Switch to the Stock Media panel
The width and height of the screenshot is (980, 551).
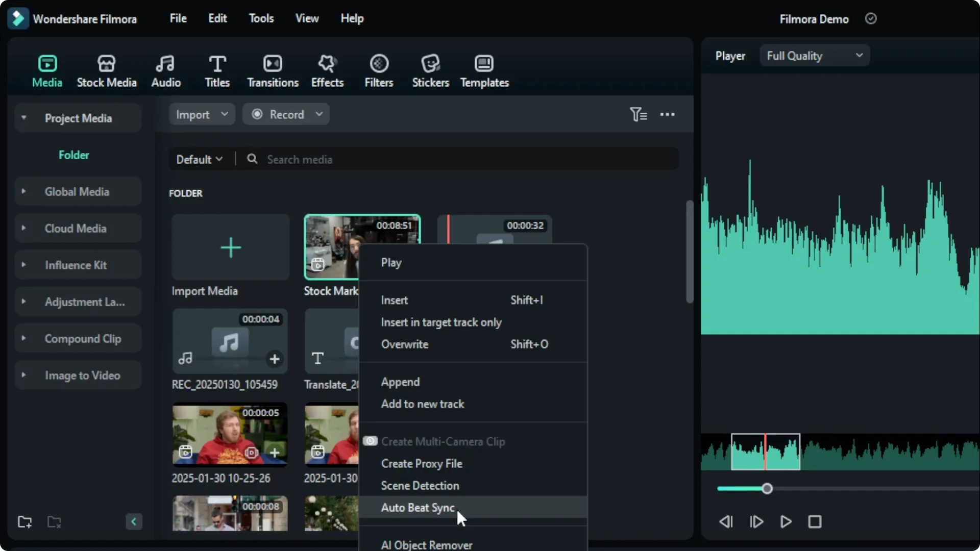[x=107, y=70]
